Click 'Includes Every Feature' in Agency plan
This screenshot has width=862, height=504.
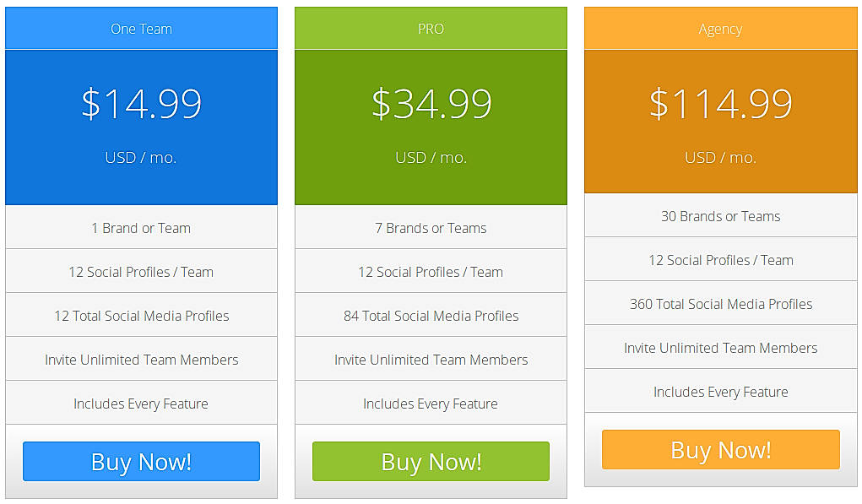pyautogui.click(x=721, y=392)
